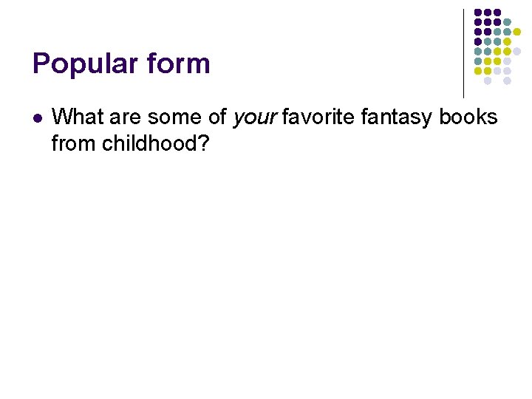
Task: Click the word "form" in the slide title
Action: [x=179, y=63]
